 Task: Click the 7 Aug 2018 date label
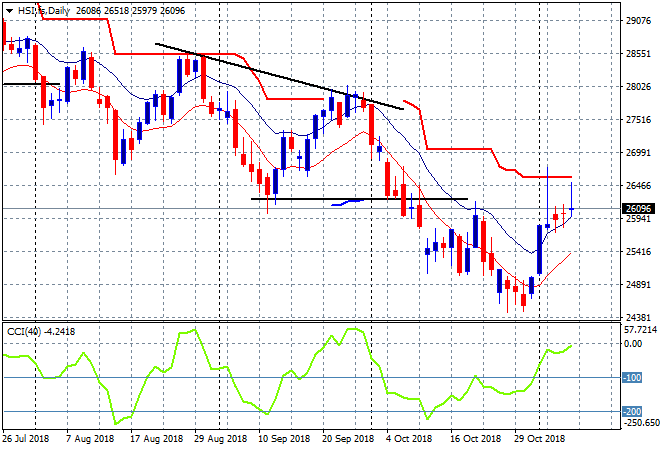click(90, 439)
